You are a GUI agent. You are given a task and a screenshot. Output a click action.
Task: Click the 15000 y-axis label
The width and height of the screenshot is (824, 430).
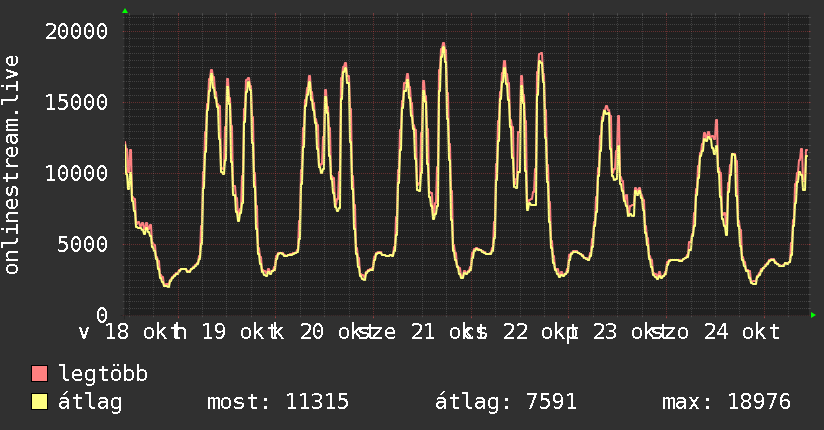[x=77, y=102]
